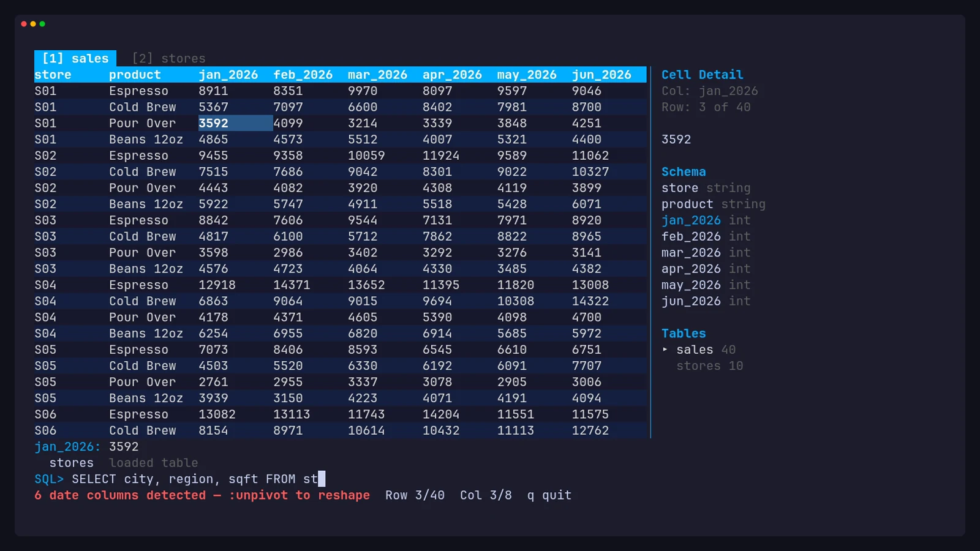Expand the sales table tree arrow
This screenshot has height=551, width=980.
point(665,350)
